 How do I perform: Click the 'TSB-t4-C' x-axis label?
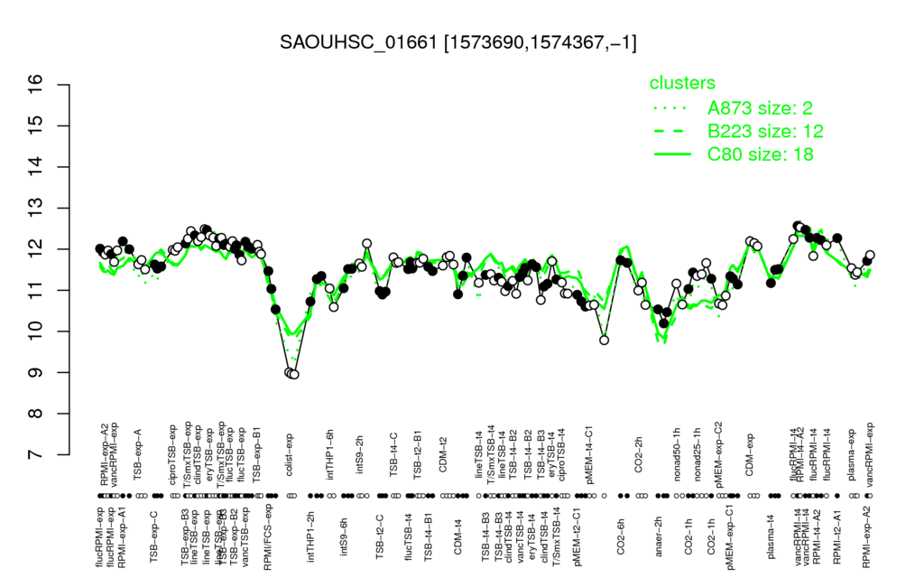[x=393, y=454]
